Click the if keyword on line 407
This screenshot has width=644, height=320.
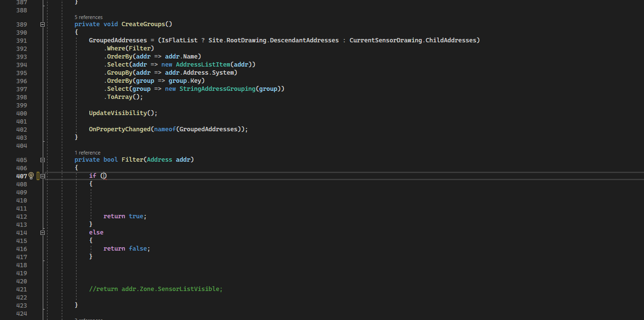click(x=93, y=176)
